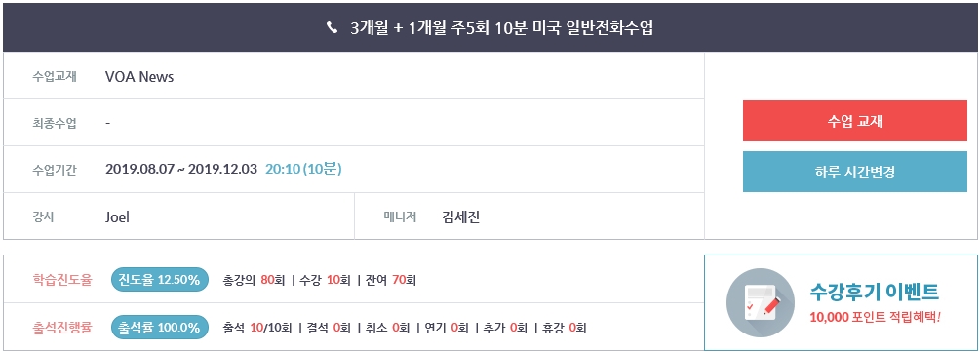The width and height of the screenshot is (980, 353).
Task: Click the 수강 10회 count
Action: [325, 281]
